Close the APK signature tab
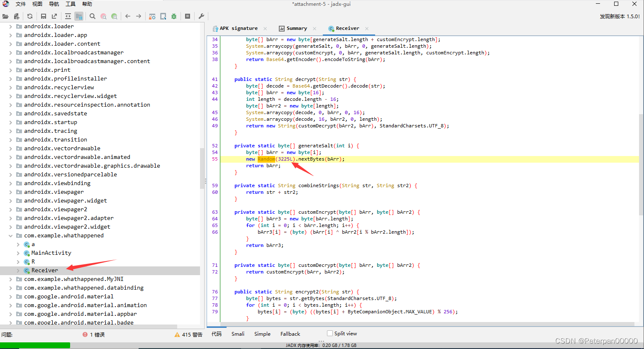The image size is (644, 349). pos(265,29)
